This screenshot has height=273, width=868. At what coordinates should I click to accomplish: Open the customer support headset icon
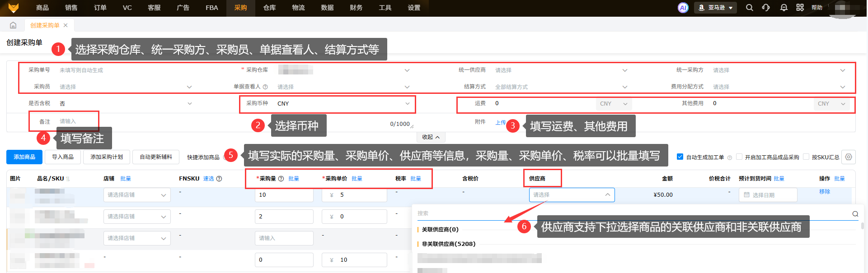coord(766,8)
